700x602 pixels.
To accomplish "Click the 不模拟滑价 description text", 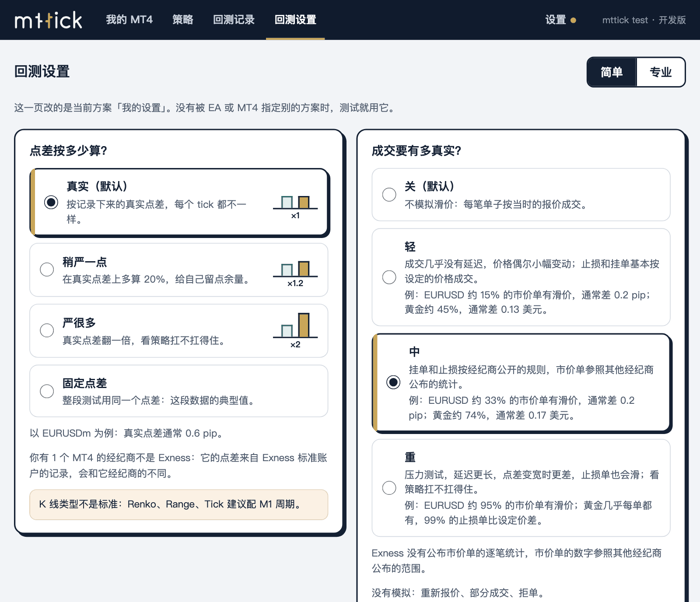I will pos(497,204).
